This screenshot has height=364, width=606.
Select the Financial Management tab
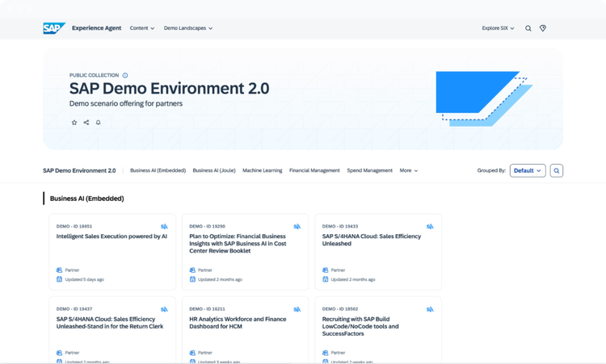click(x=314, y=170)
